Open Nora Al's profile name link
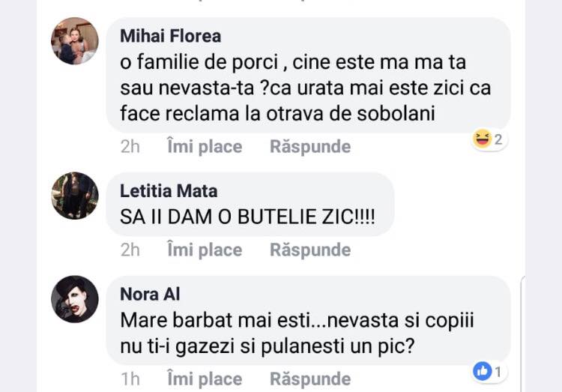 pos(150,295)
